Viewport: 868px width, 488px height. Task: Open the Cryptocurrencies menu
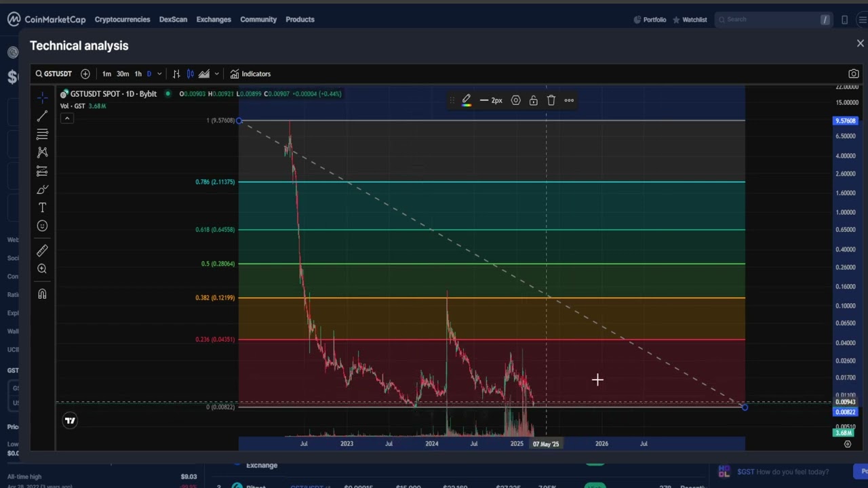[122, 20]
